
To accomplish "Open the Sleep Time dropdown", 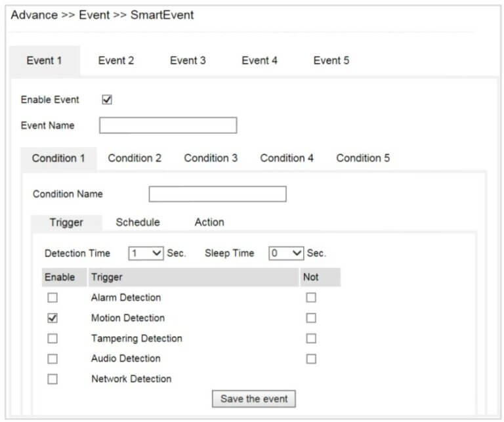I will (286, 253).
